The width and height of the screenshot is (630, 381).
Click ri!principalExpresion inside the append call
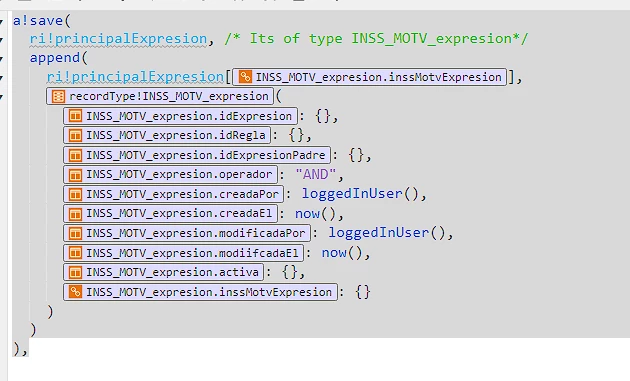(x=135, y=77)
